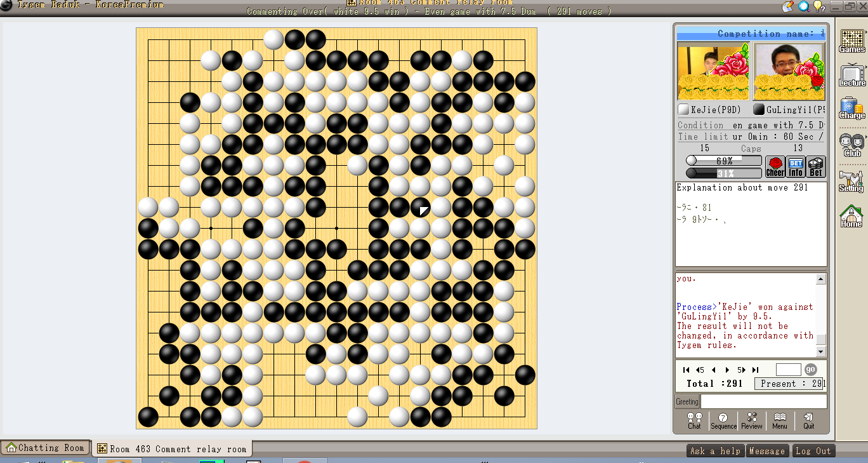Open the Setting tools icon
The width and height of the screenshot is (868, 463).
852,181
